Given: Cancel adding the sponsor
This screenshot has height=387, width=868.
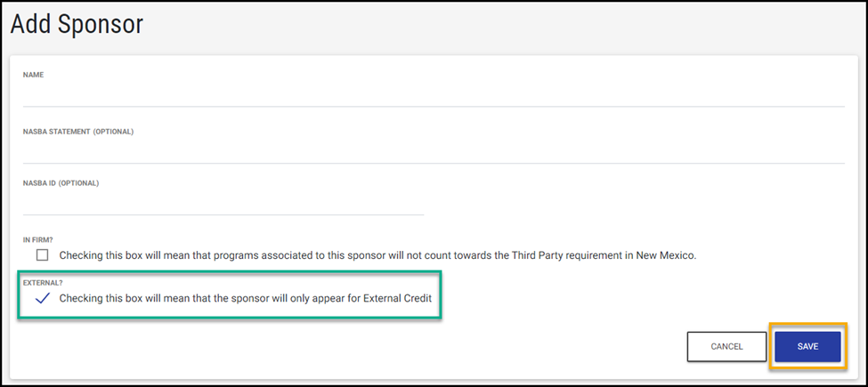Looking at the screenshot, I should coord(726,346).
